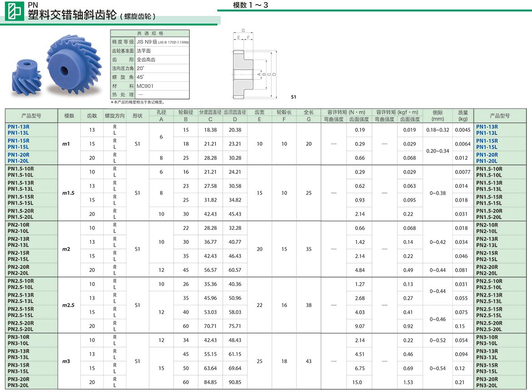The width and height of the screenshot is (532, 392).
Task: Click the 共通规格 table title
Action: [150, 34]
